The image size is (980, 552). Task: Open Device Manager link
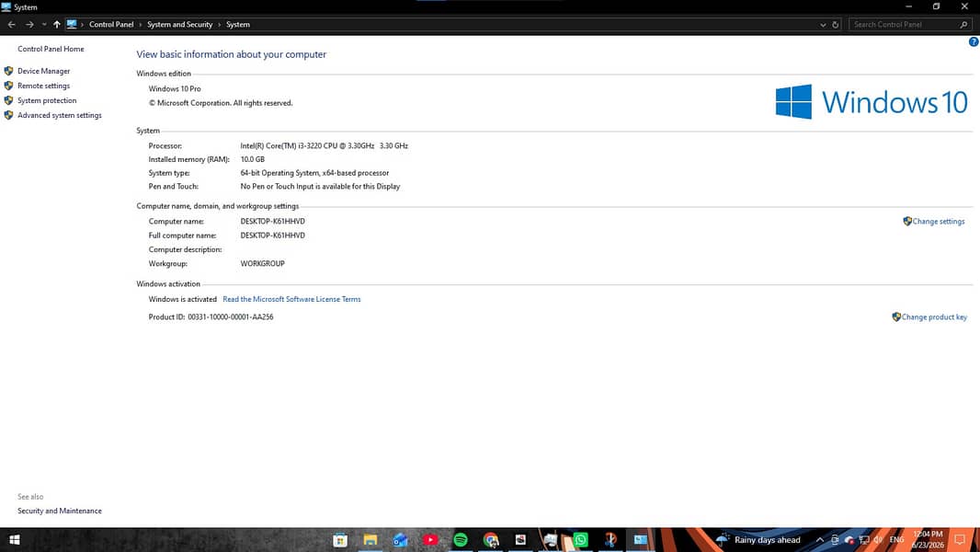click(44, 71)
